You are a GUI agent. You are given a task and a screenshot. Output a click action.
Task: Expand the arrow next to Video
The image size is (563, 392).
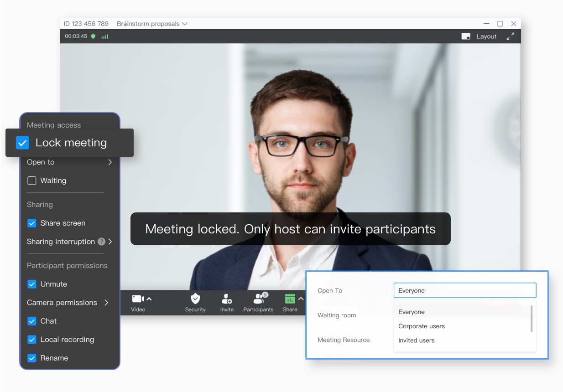point(149,299)
